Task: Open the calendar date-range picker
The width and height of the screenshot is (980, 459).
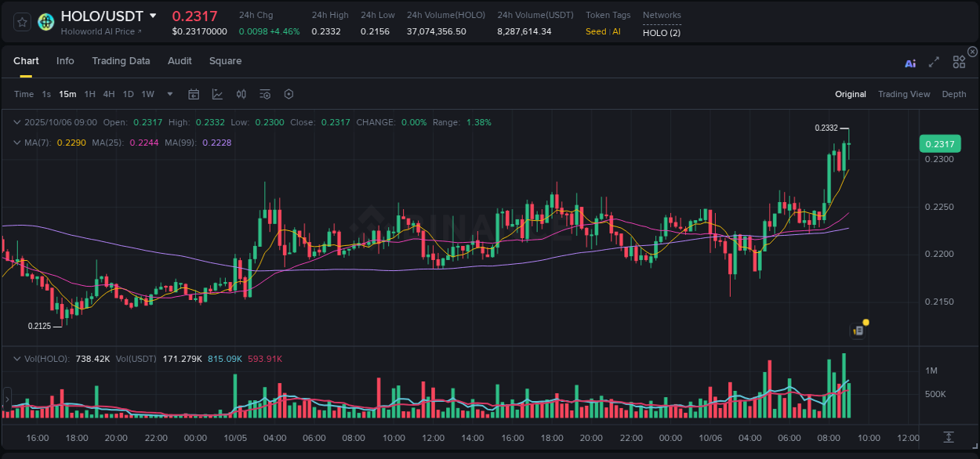Action: 194,94
